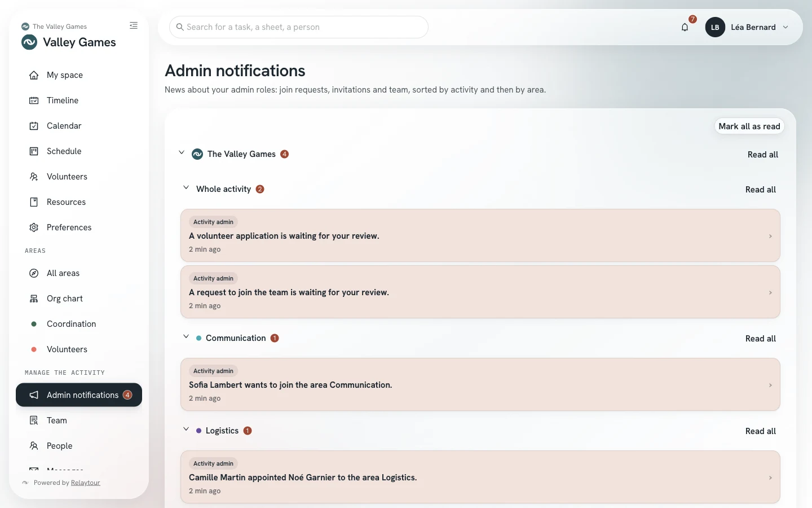Click the Preferences gear icon
The width and height of the screenshot is (812, 508).
[x=34, y=227]
